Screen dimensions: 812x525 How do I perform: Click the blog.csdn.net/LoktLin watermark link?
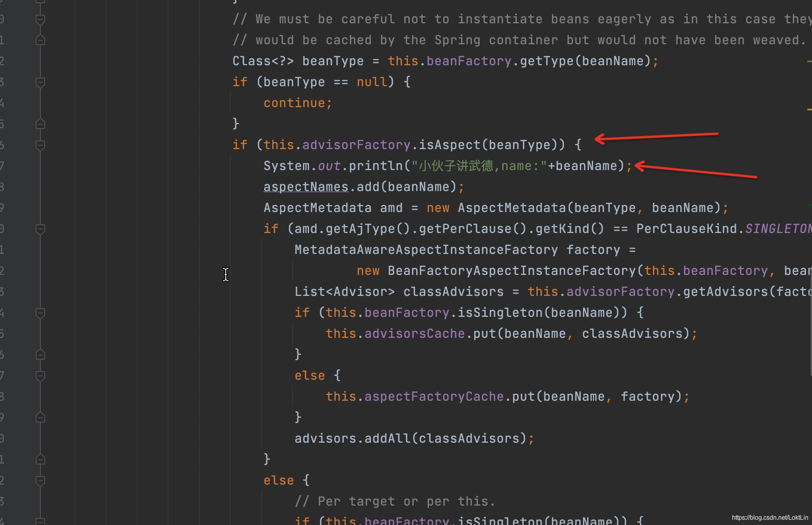(770, 517)
